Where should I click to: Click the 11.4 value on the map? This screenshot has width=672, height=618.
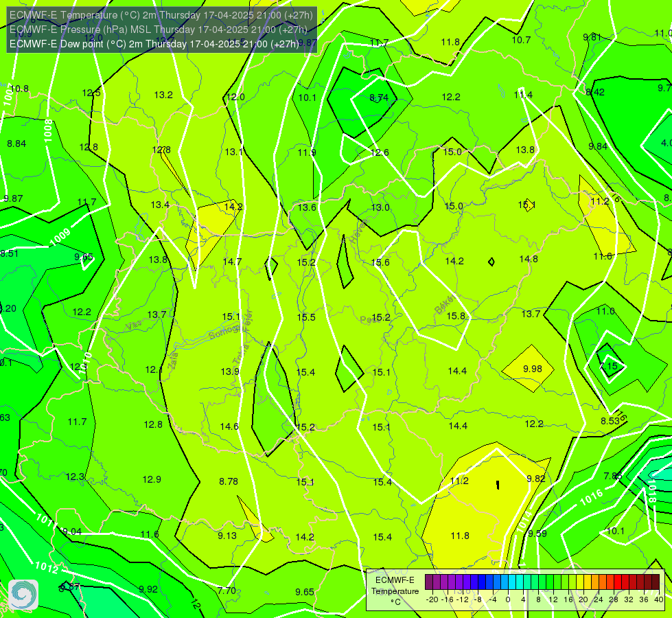(523, 95)
